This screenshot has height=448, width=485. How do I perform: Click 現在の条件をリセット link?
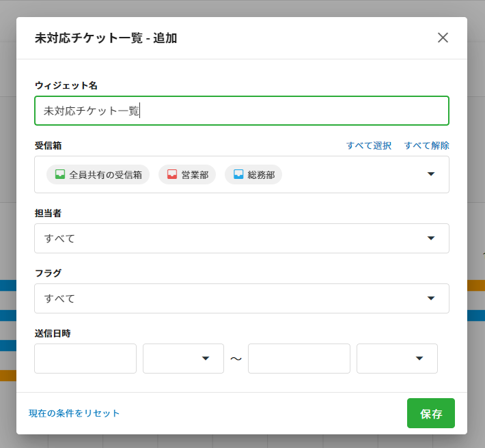point(74,413)
